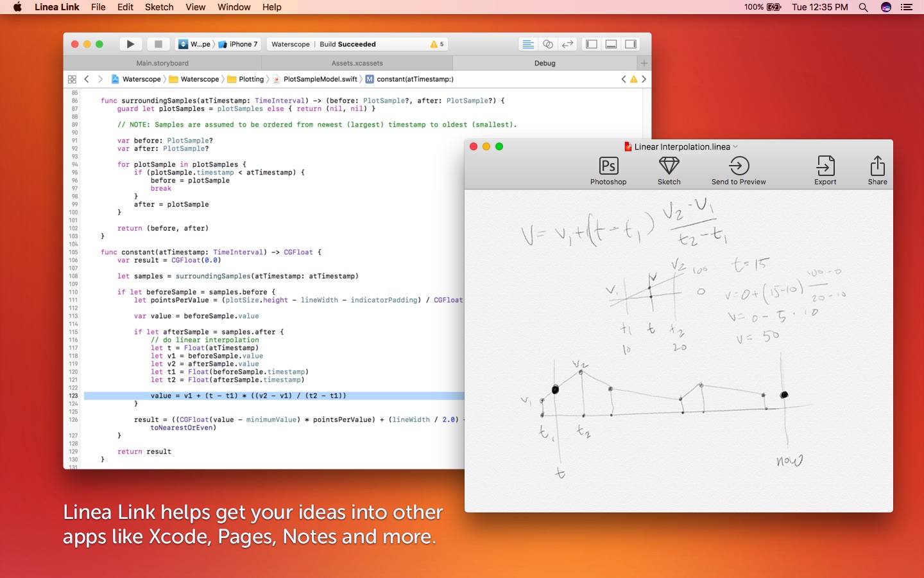This screenshot has height=578, width=924.
Task: Click the func surroundingSamples declaration line
Action: (x=302, y=101)
